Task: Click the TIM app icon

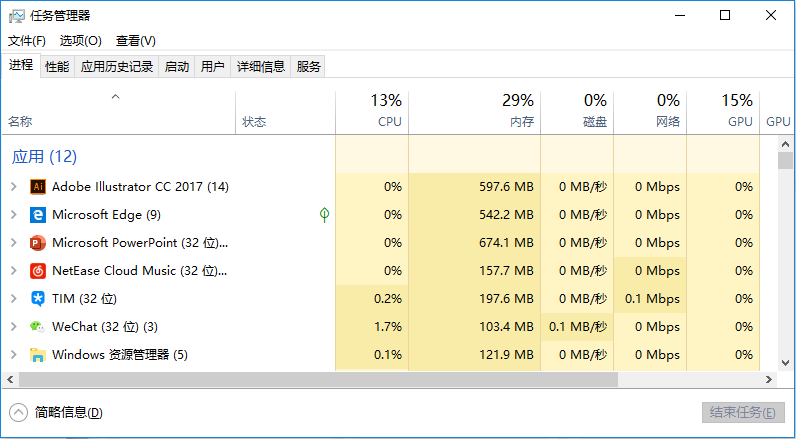Action: (x=38, y=298)
